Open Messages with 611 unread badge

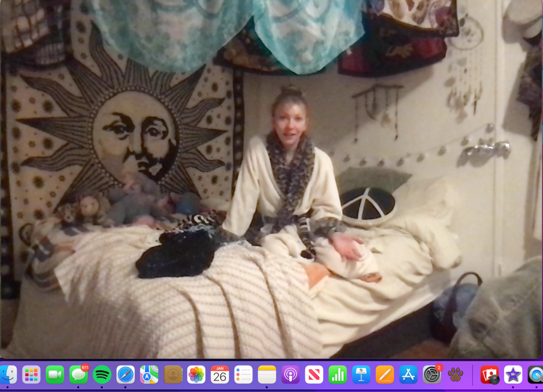coord(78,374)
